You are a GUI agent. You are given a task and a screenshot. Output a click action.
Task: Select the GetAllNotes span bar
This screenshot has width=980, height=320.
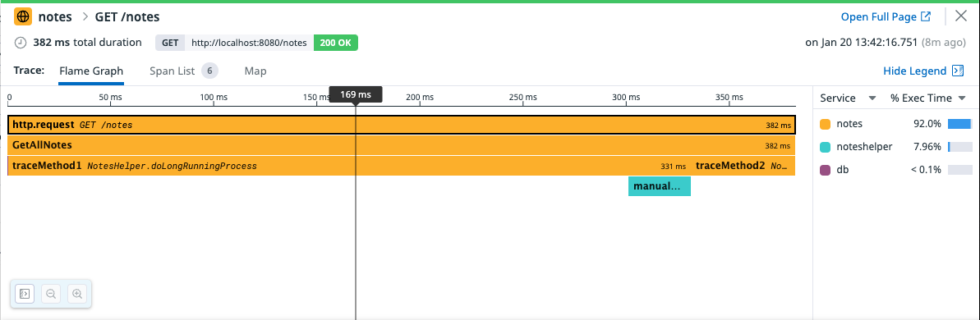point(401,145)
